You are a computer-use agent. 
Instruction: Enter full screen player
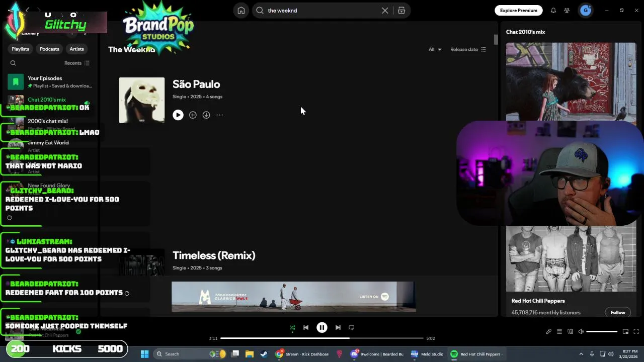tap(636, 332)
